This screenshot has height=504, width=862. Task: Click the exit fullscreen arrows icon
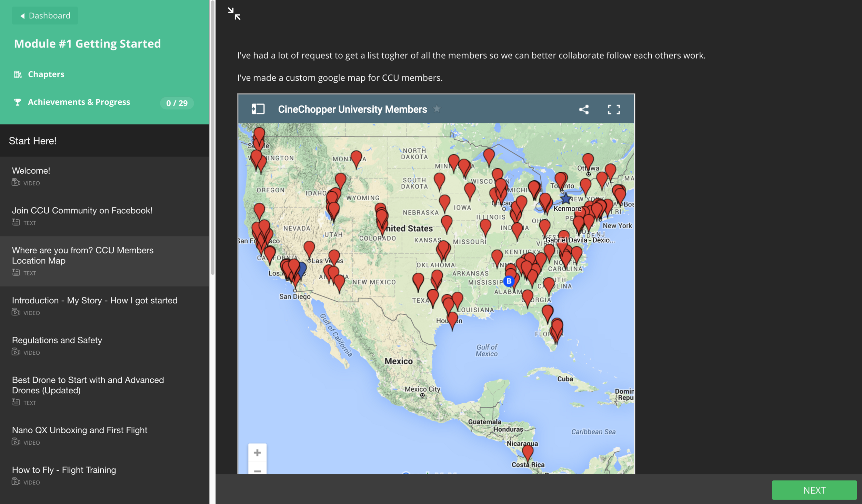(234, 14)
